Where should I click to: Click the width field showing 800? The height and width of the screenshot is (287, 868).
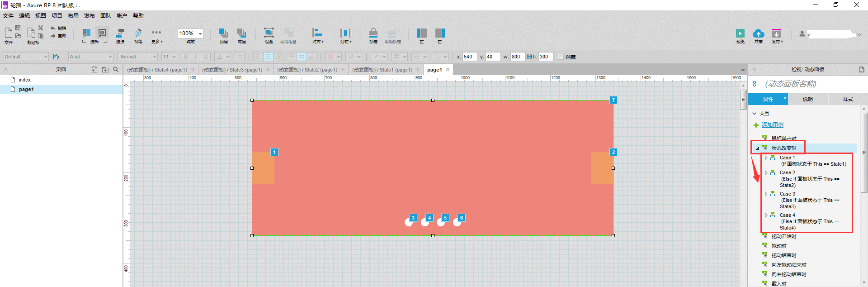pyautogui.click(x=518, y=57)
